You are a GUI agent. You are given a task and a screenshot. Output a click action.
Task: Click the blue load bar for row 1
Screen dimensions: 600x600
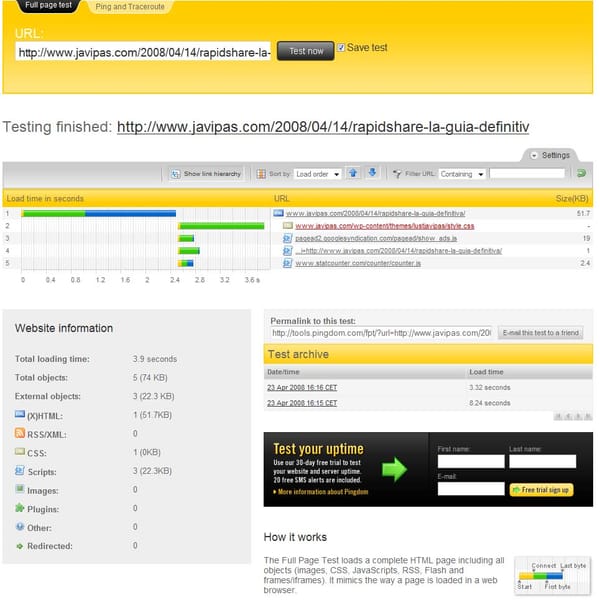click(x=130, y=213)
